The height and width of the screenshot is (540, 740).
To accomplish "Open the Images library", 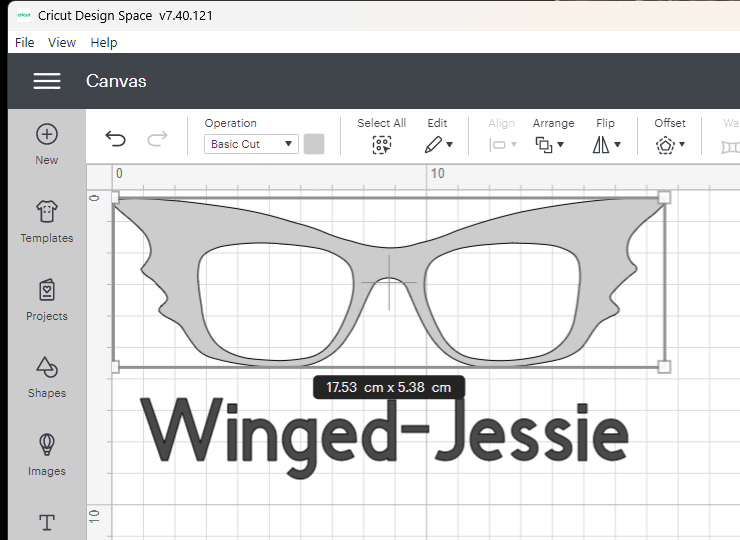I will [x=47, y=454].
